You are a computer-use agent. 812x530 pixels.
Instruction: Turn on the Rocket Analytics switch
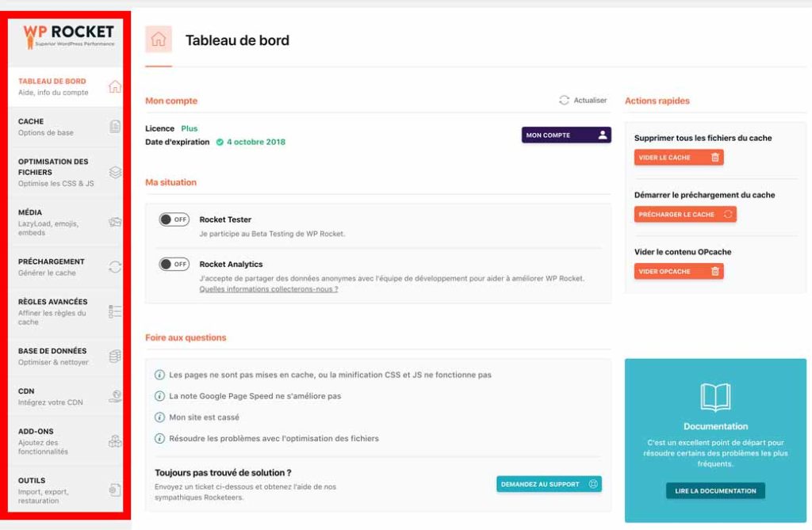point(174,264)
